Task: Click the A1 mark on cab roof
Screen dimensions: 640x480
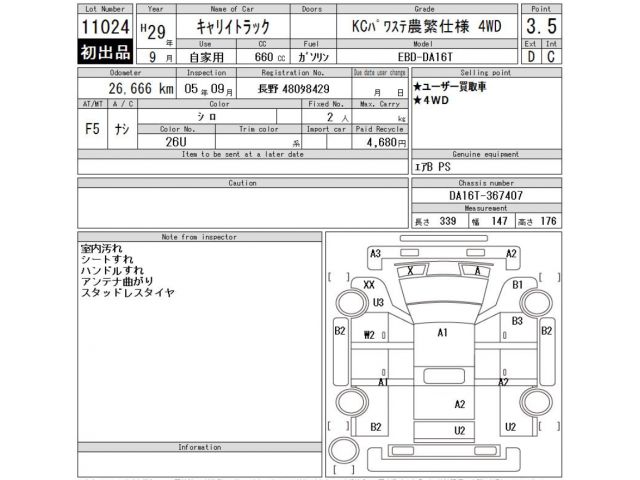Action: [x=442, y=333]
